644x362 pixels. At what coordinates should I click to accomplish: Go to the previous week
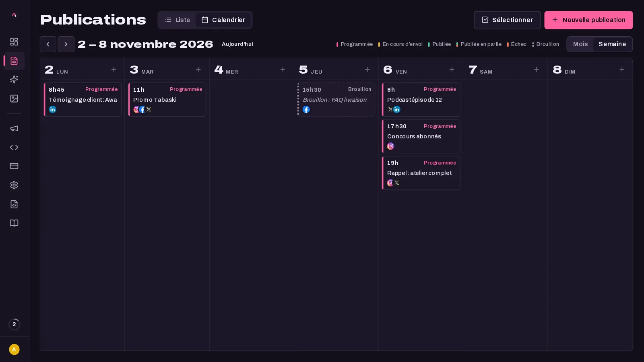[x=48, y=44]
